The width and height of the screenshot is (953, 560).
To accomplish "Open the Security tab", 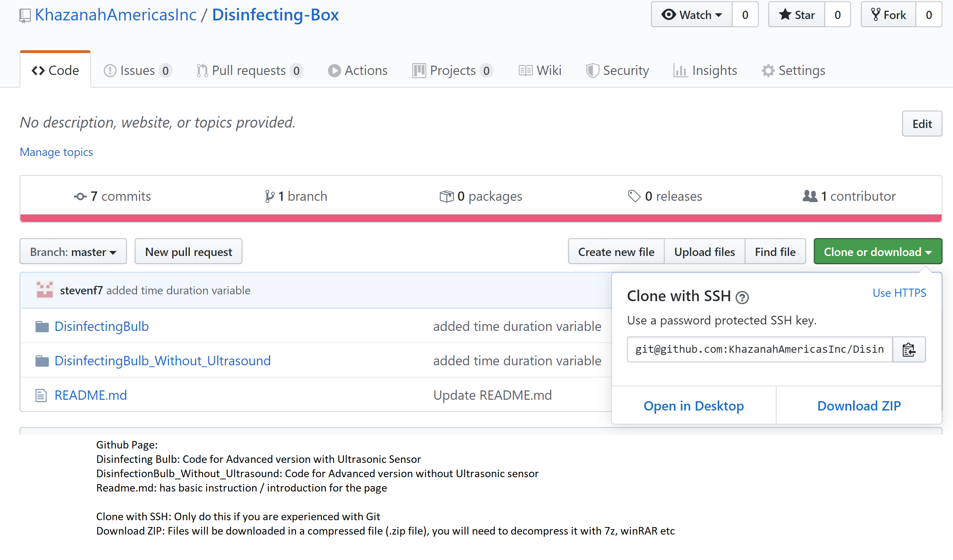I will [x=617, y=70].
